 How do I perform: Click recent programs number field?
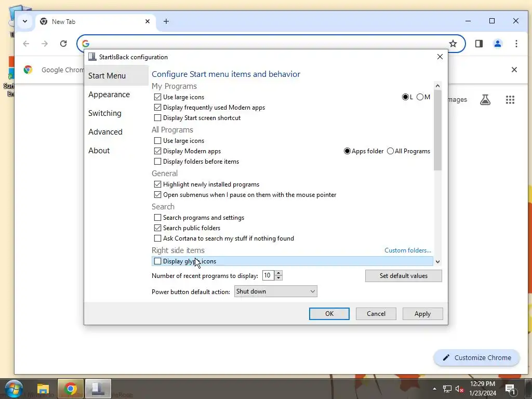click(x=269, y=275)
